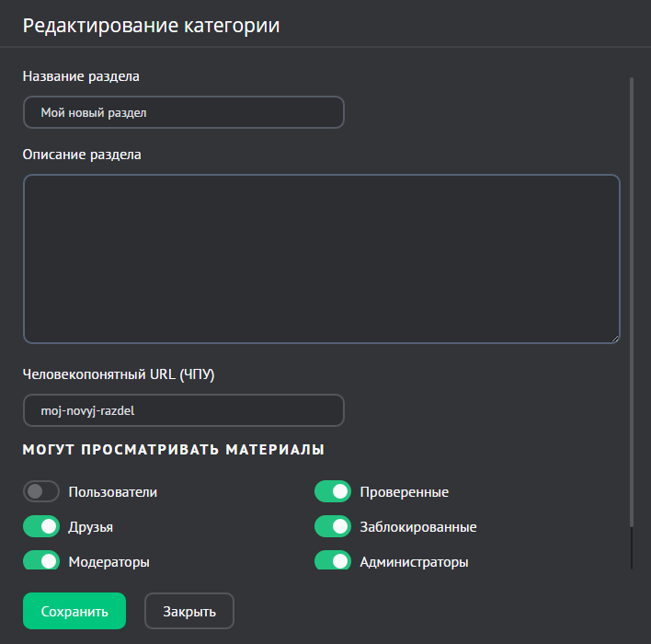Click the vertical scrollbar of the dialog
Image resolution: width=651 pixels, height=644 pixels.
click(632, 304)
